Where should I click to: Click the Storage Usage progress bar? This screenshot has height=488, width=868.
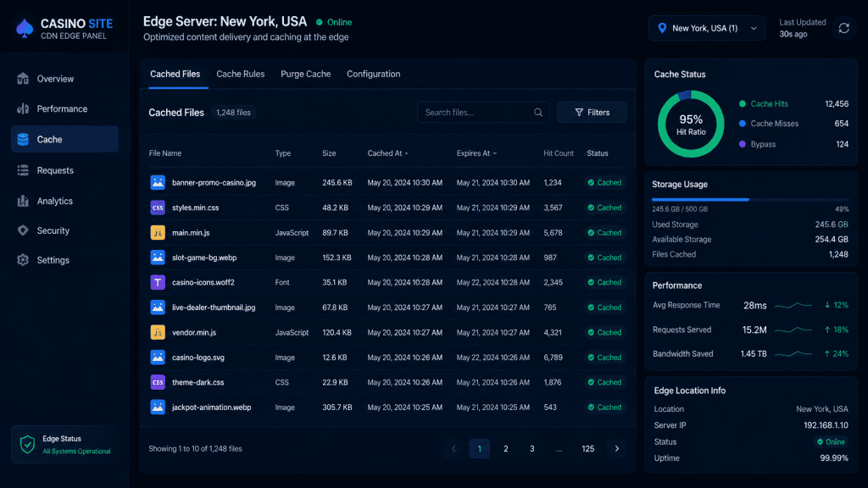pos(750,199)
